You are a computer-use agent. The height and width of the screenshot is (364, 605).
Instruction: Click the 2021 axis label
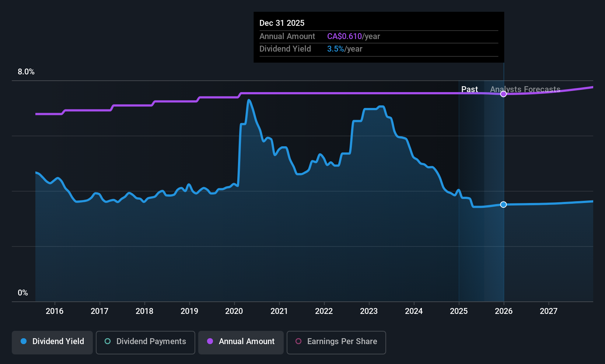tap(279, 311)
